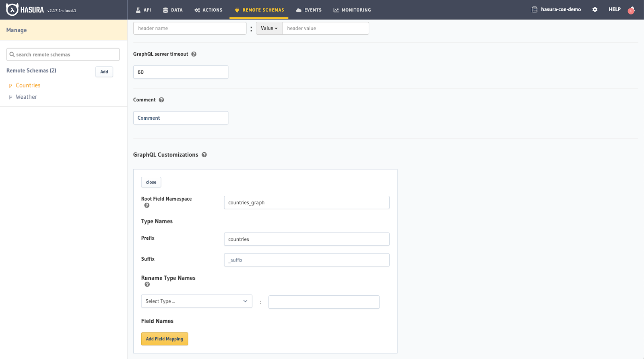Viewport: 644px width, 359px height.
Task: Click the Add remote schema button
Action: [104, 72]
